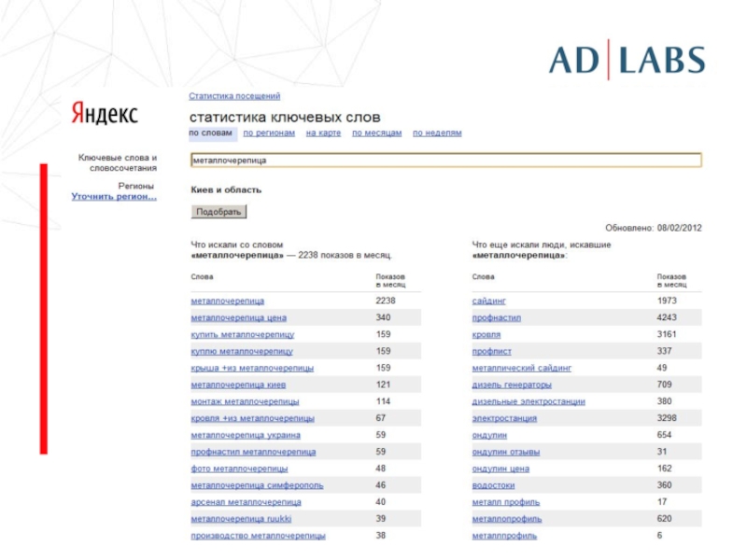Click the AD LABS logo

[x=627, y=60]
